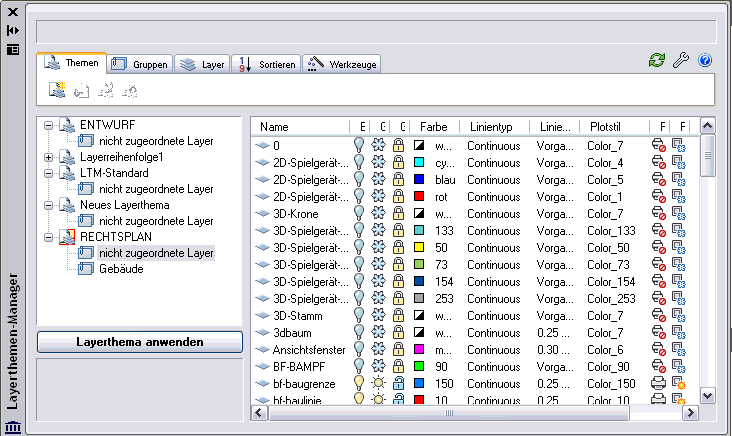This screenshot has width=732, height=436.
Task: Collapse the ENTWURF theme node
Action: [x=49, y=126]
